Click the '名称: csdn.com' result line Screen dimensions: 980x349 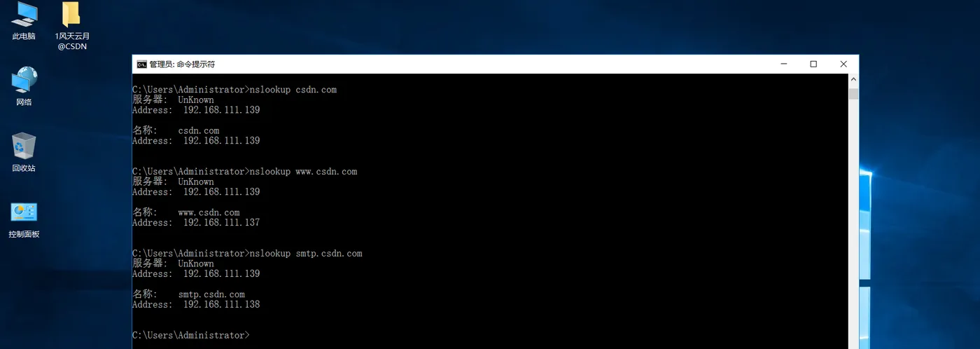176,130
